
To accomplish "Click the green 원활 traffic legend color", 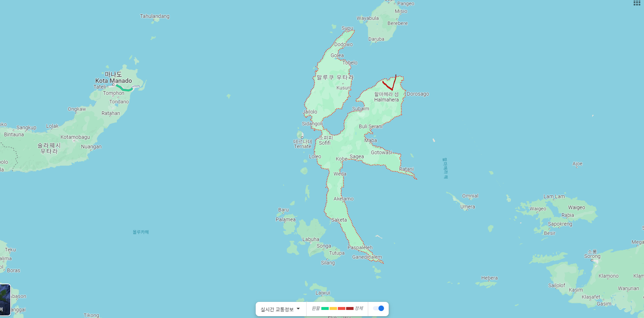I will click(325, 308).
